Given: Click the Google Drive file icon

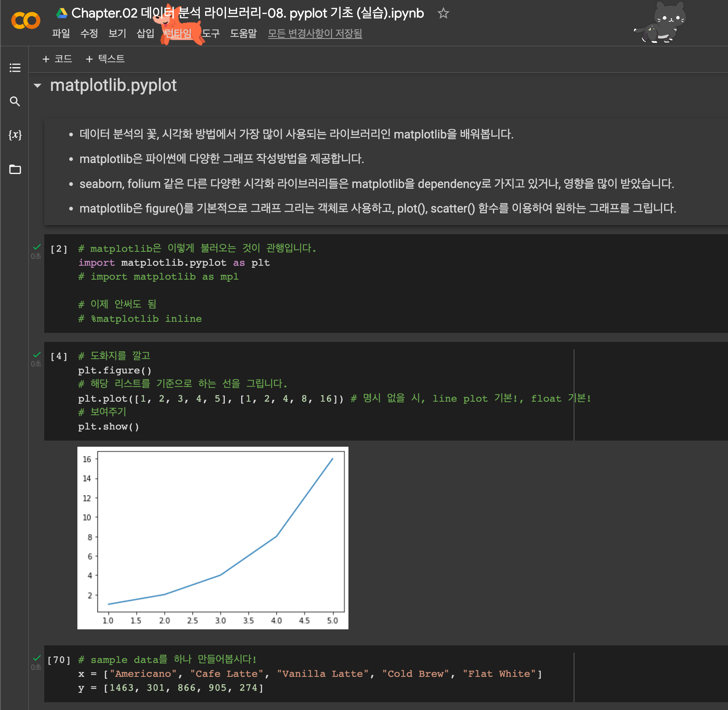Looking at the screenshot, I should click(x=62, y=13).
